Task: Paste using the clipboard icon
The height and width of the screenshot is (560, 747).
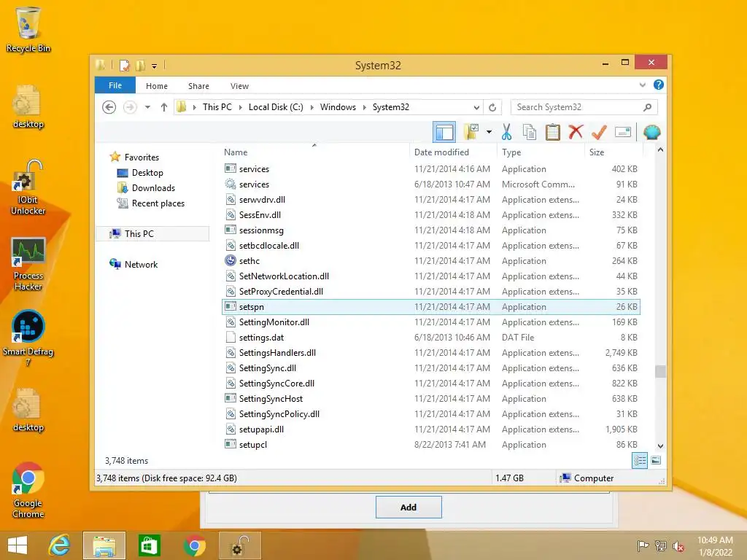Action: click(553, 132)
